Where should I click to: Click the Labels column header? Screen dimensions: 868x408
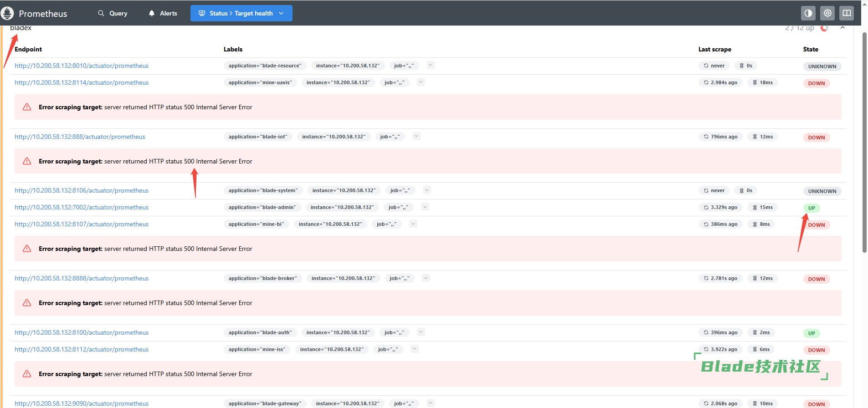(x=233, y=49)
